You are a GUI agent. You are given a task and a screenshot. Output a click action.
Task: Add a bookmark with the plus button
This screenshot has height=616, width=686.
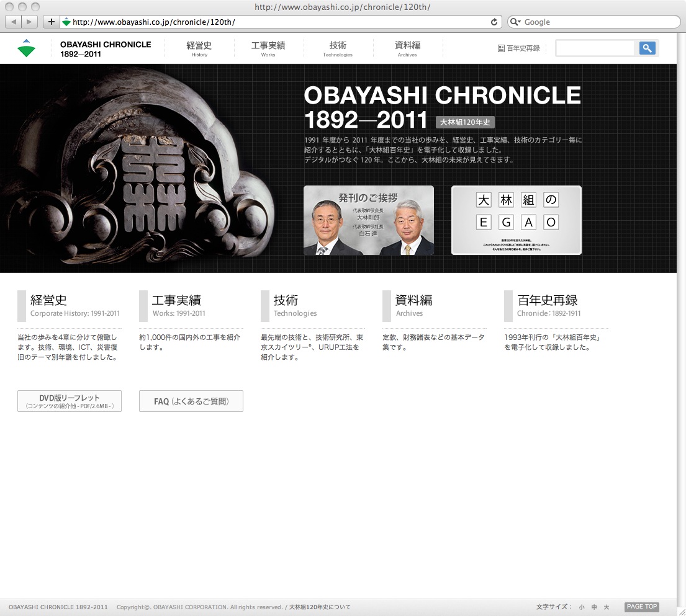pyautogui.click(x=51, y=22)
